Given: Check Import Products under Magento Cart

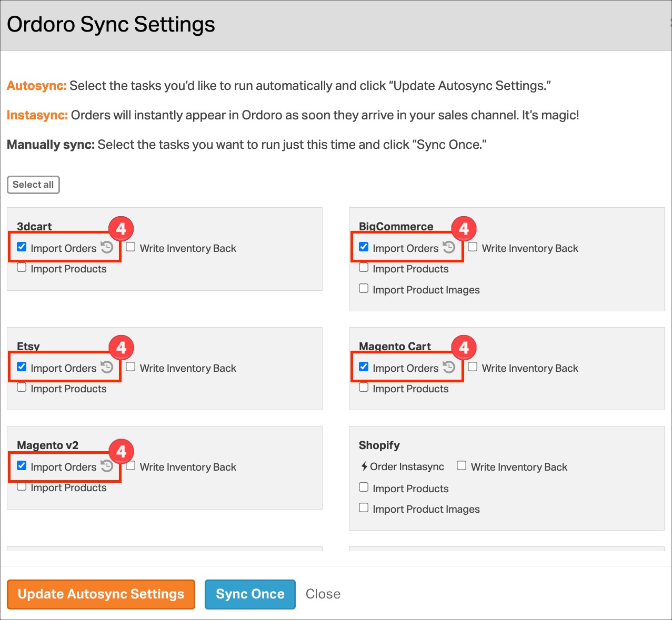Looking at the screenshot, I should [x=364, y=387].
